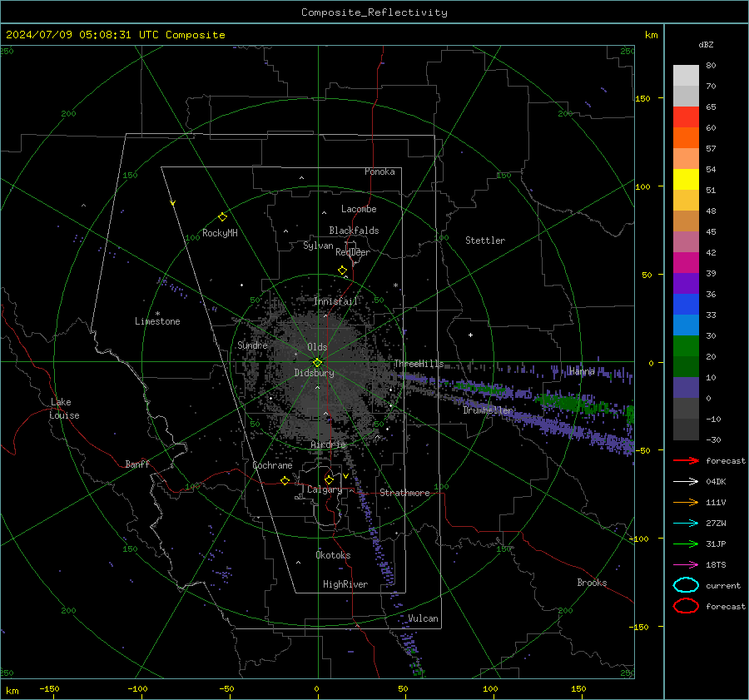Click the Strathmore label

[x=404, y=493]
